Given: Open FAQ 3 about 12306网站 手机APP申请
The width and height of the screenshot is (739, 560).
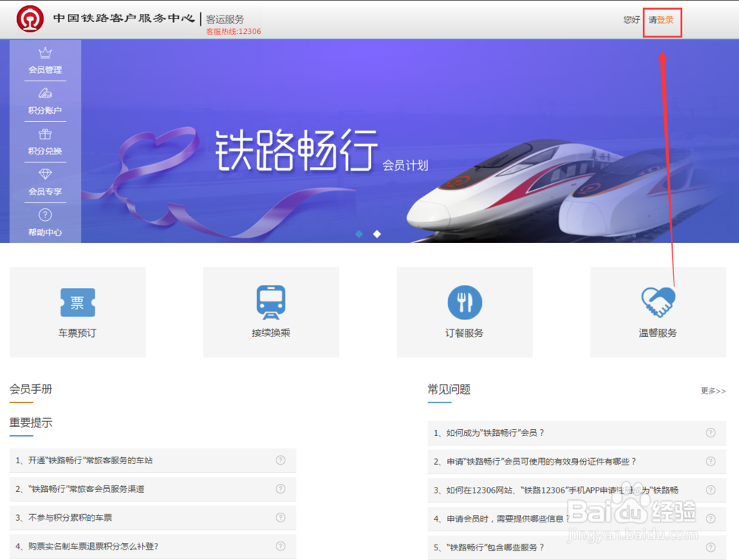Looking at the screenshot, I should [577, 491].
